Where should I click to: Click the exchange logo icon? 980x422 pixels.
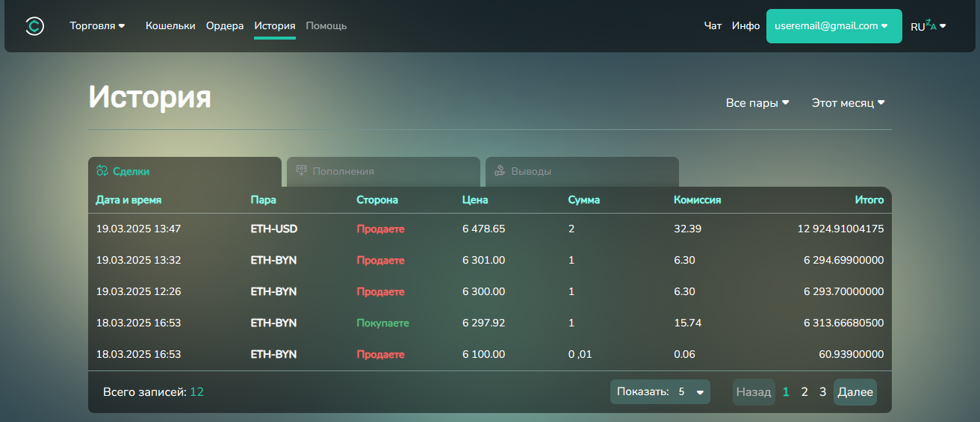pyautogui.click(x=34, y=26)
